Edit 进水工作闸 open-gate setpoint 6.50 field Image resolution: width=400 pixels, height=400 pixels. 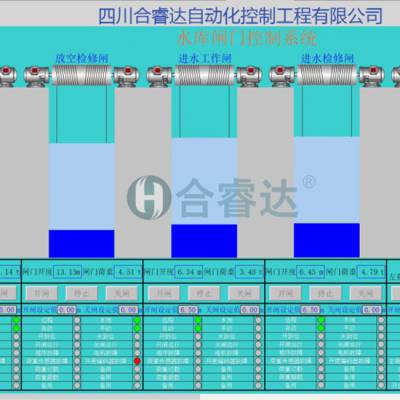(188, 310)
